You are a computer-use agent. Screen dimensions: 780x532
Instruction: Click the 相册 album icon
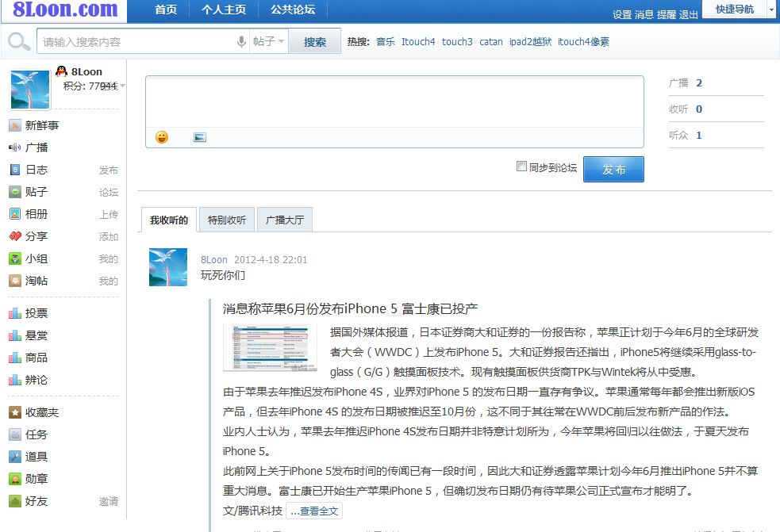15,214
